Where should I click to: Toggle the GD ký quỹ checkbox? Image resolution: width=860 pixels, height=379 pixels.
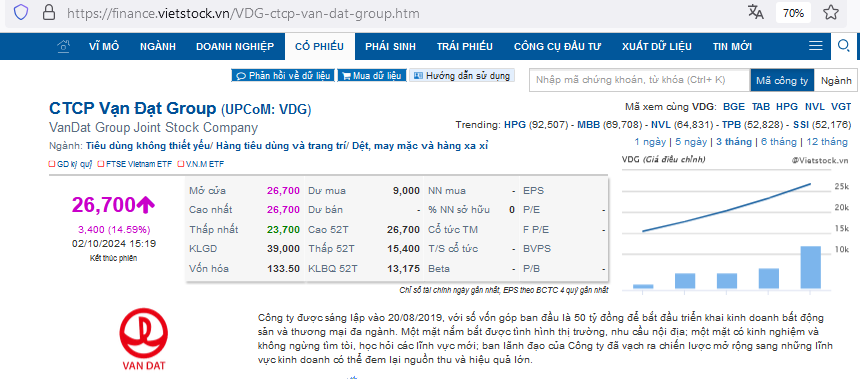(x=52, y=164)
